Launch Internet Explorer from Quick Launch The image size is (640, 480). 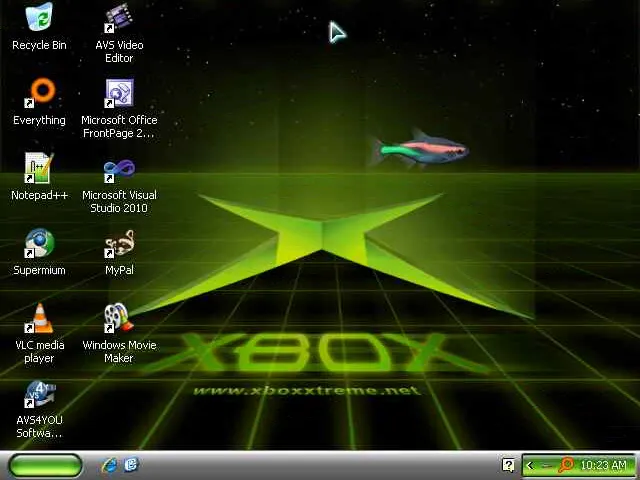tap(109, 465)
